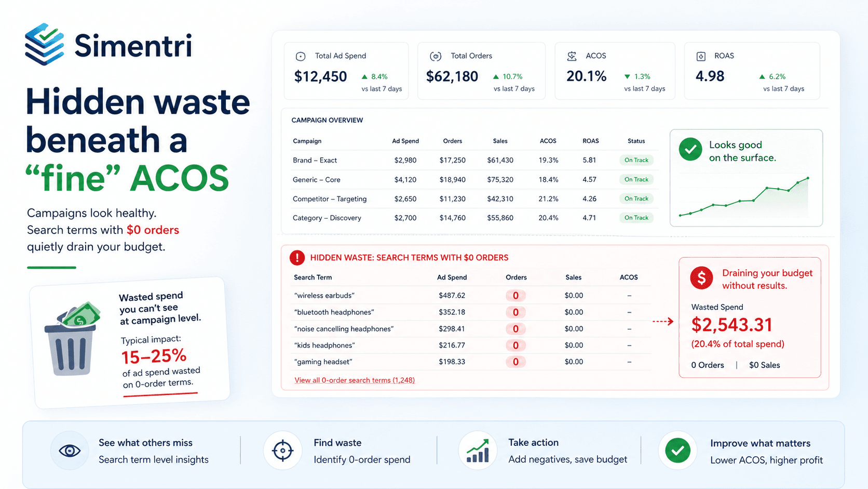This screenshot has width=868, height=489.
Task: Click the green up arrow next to 10.7%
Action: coord(496,76)
